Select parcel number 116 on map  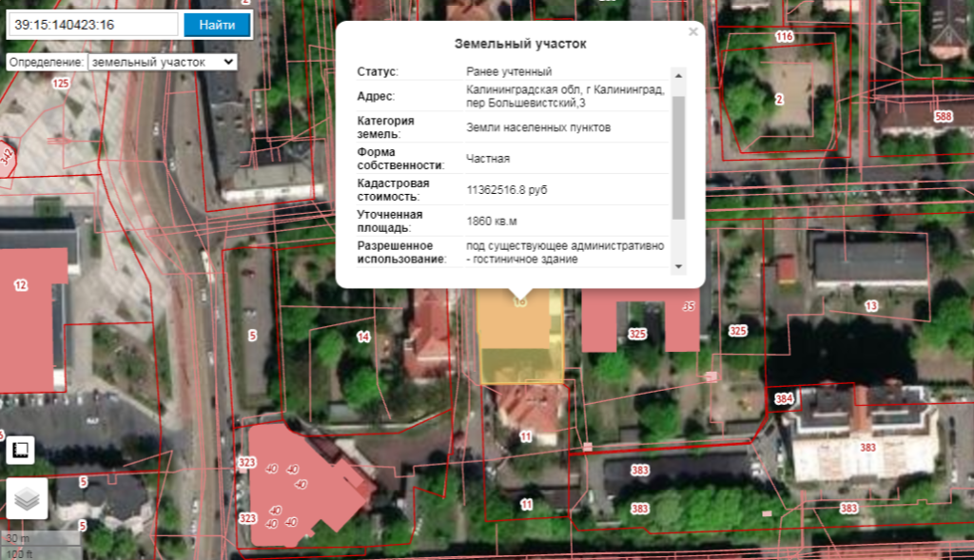click(784, 37)
